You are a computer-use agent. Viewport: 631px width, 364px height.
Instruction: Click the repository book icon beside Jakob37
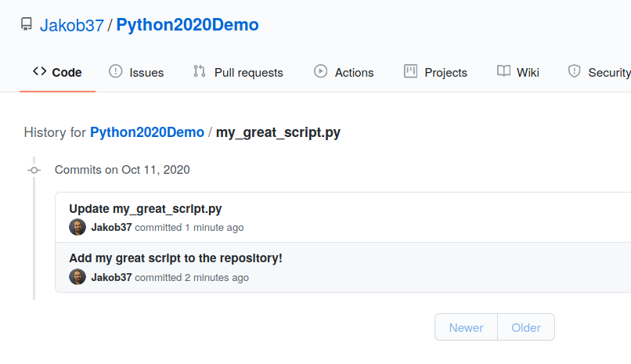point(27,24)
